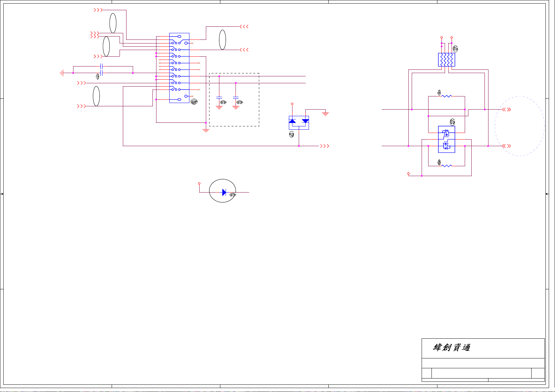
Task: Select the resistor below the MOSFET package
Action: point(447,166)
